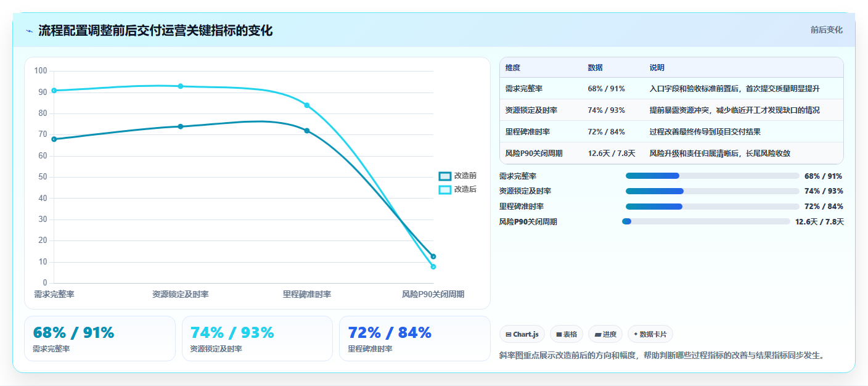Click the 改造后 point at 风险P90关闭周期
The width and height of the screenshot is (868, 386).
[x=433, y=267]
